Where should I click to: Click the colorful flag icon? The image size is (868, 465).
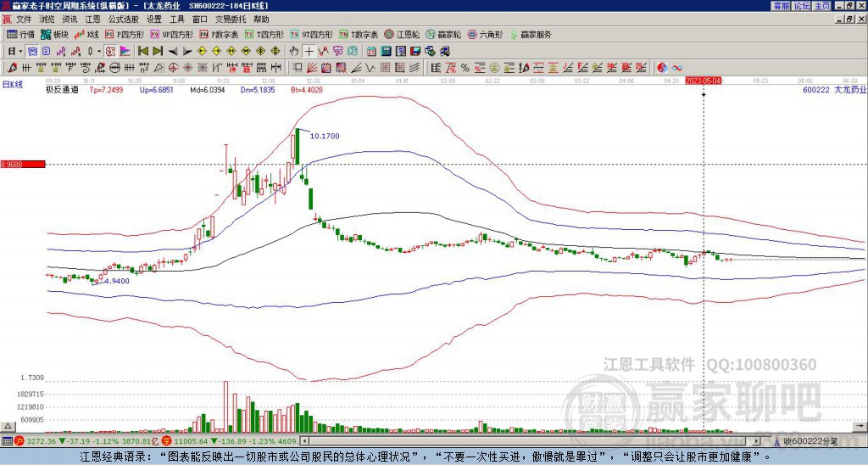125,52
